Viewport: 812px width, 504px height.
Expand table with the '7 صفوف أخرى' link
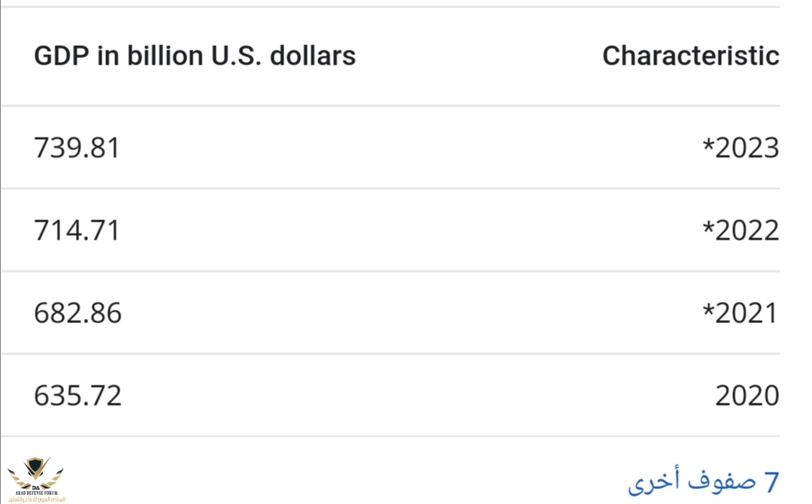pyautogui.click(x=703, y=481)
